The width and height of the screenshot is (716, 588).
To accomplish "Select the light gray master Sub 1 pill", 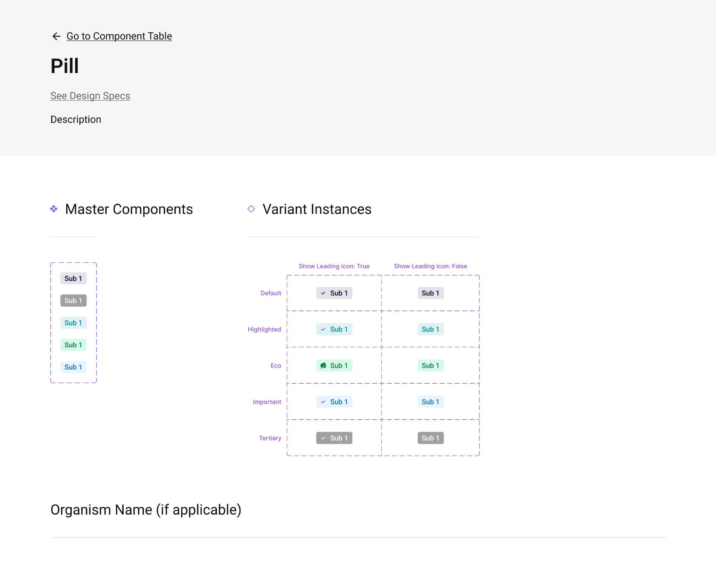I will pyautogui.click(x=73, y=278).
